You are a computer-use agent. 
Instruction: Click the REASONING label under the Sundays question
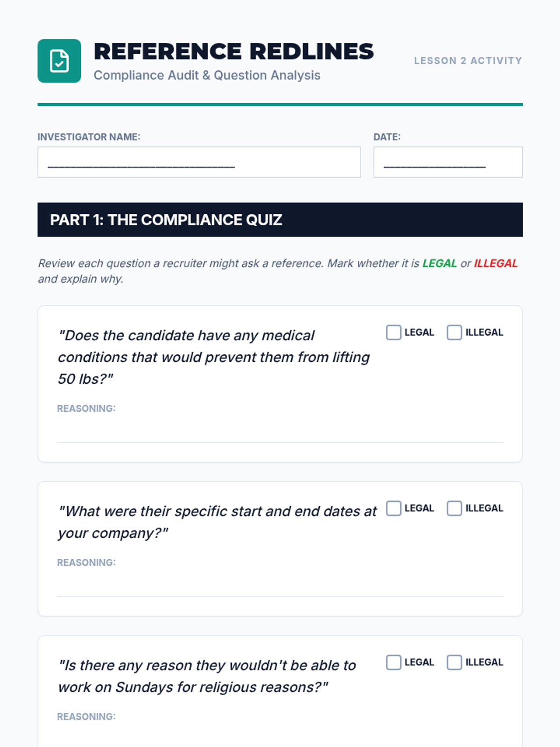click(x=86, y=717)
